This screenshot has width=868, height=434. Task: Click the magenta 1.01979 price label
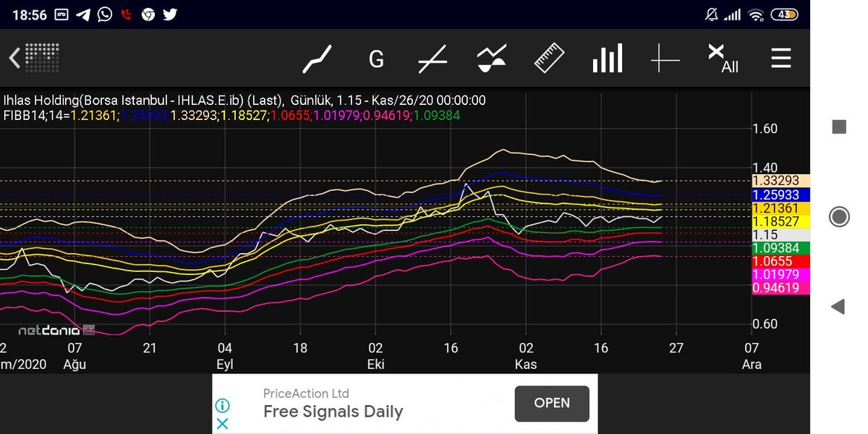(x=780, y=274)
